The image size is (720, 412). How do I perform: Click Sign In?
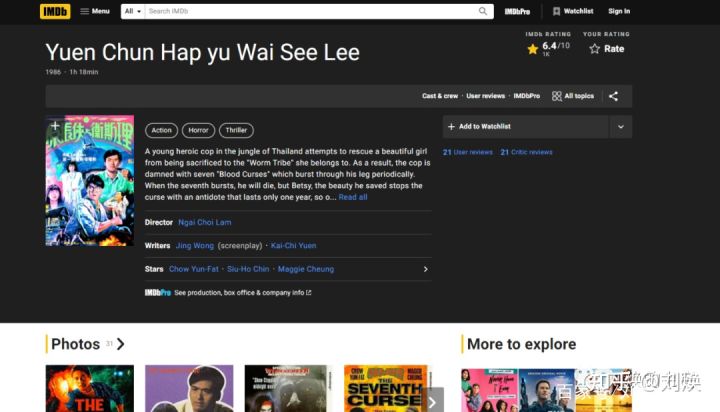[x=619, y=11]
